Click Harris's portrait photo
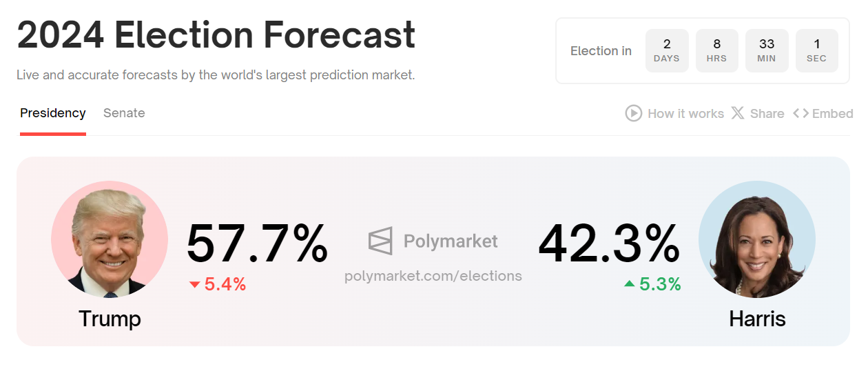 tap(756, 239)
